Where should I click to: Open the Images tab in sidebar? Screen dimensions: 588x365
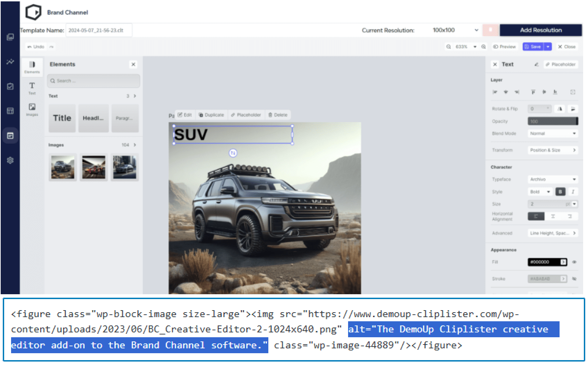tap(32, 109)
